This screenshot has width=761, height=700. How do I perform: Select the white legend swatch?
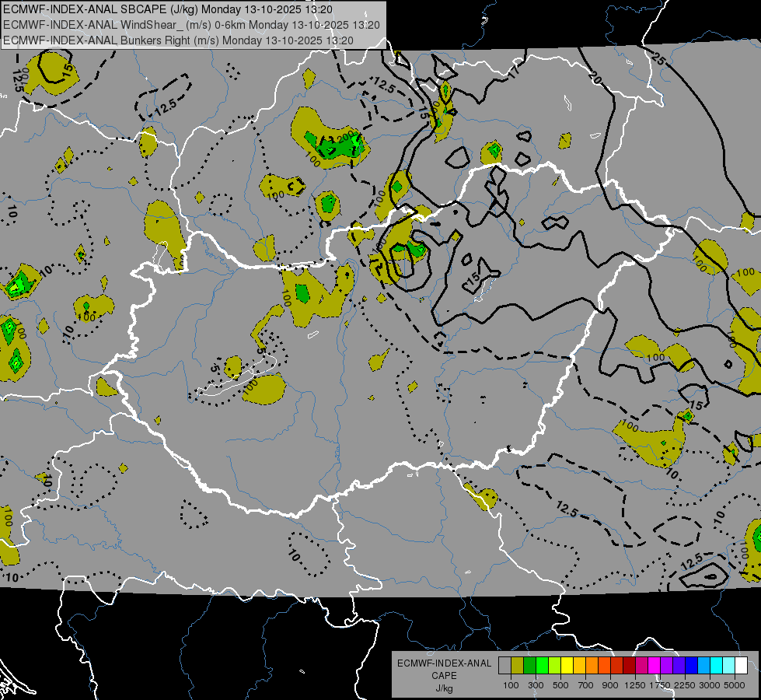pos(742,666)
